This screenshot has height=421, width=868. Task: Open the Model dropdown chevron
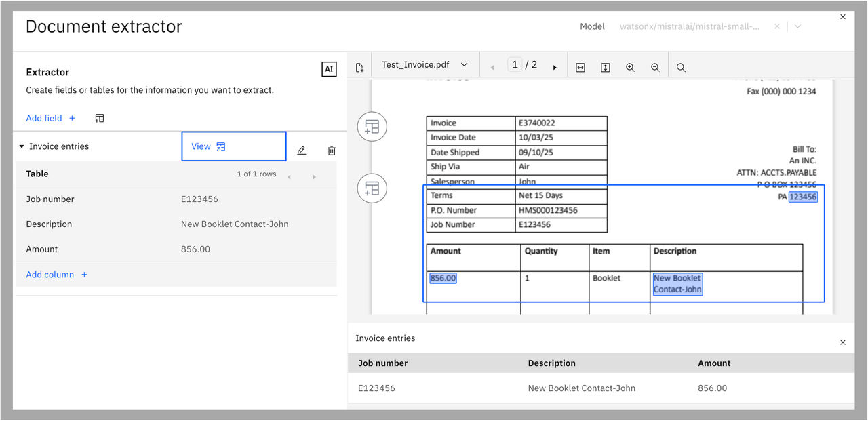(x=797, y=26)
